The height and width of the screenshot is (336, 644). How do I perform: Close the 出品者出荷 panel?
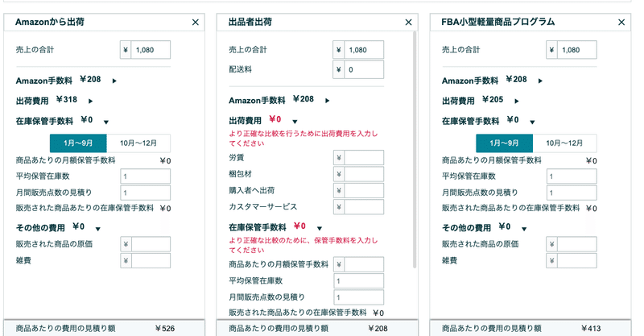pyautogui.click(x=408, y=23)
